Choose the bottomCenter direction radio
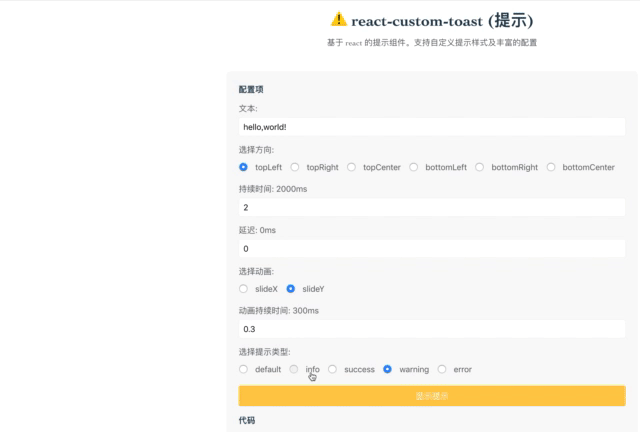 coord(551,167)
